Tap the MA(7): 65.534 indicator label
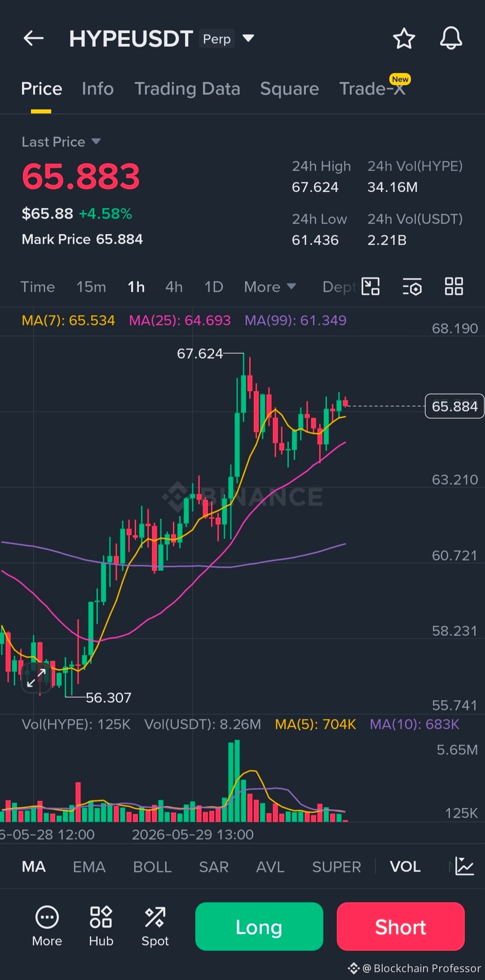The height and width of the screenshot is (980, 485). [68, 320]
